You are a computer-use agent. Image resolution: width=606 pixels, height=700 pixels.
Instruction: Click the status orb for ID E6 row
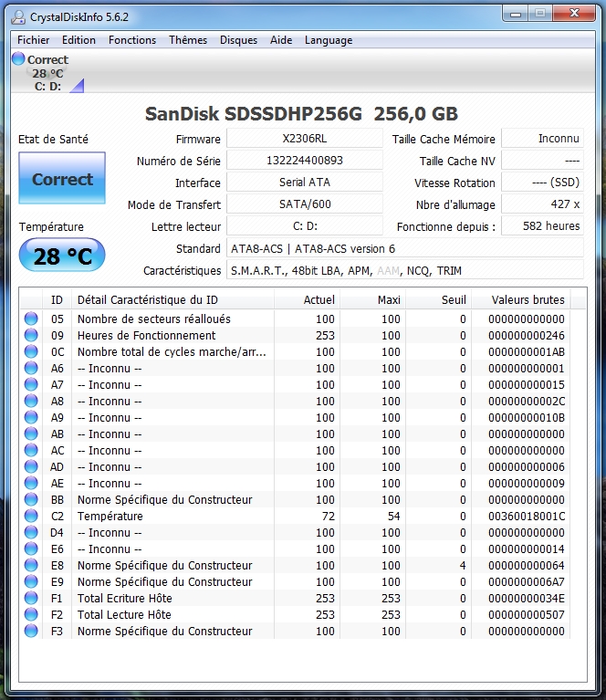pyautogui.click(x=31, y=549)
